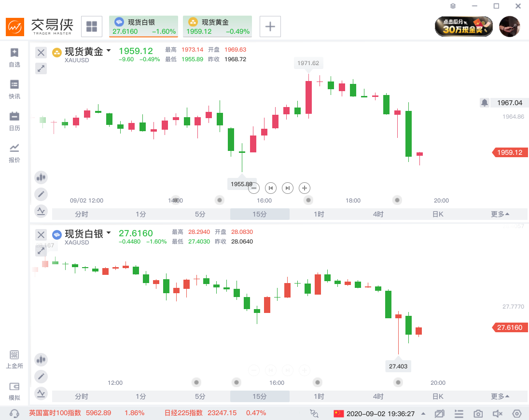Add a new chart tab

pyautogui.click(x=270, y=27)
